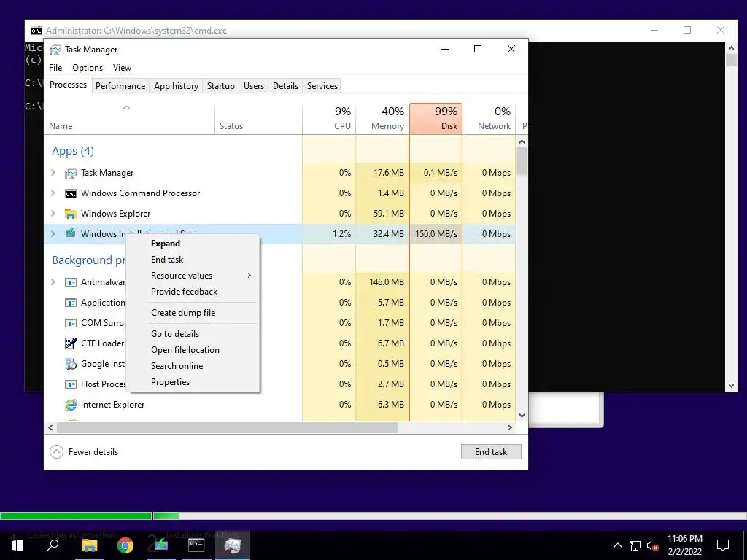The width and height of the screenshot is (747, 560).
Task: Open File Explorer from the taskbar
Action: click(89, 545)
